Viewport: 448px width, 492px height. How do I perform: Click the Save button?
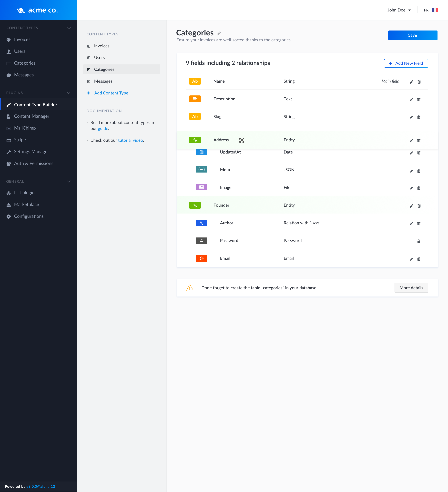pyautogui.click(x=412, y=35)
